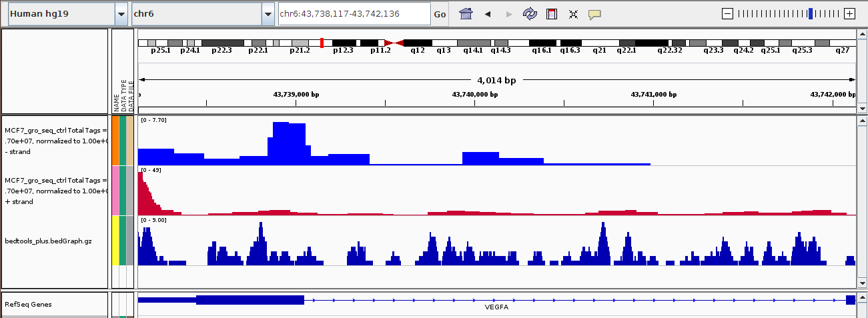The height and width of the screenshot is (318, 868).
Task: Select the bedtools_plus.bedGraph.gz track label
Action: pos(48,241)
